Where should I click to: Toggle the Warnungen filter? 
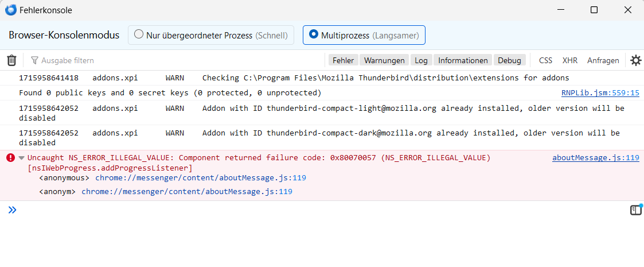click(385, 60)
